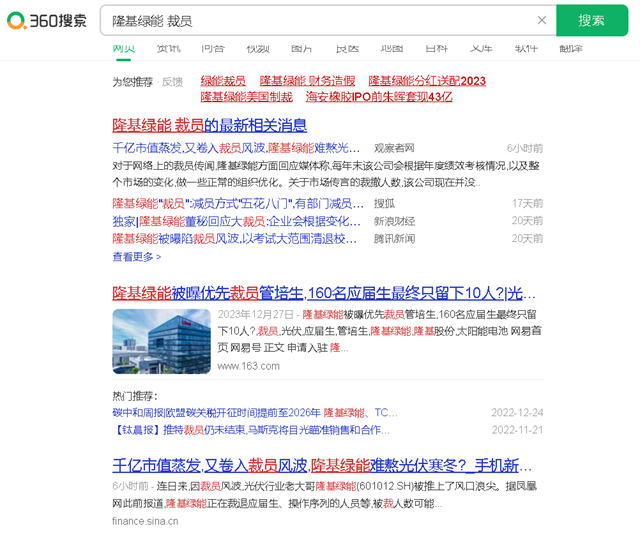This screenshot has width=640, height=540.
Task: Click the 6小时前 timestamp beside 观察者网
Action: (525, 148)
